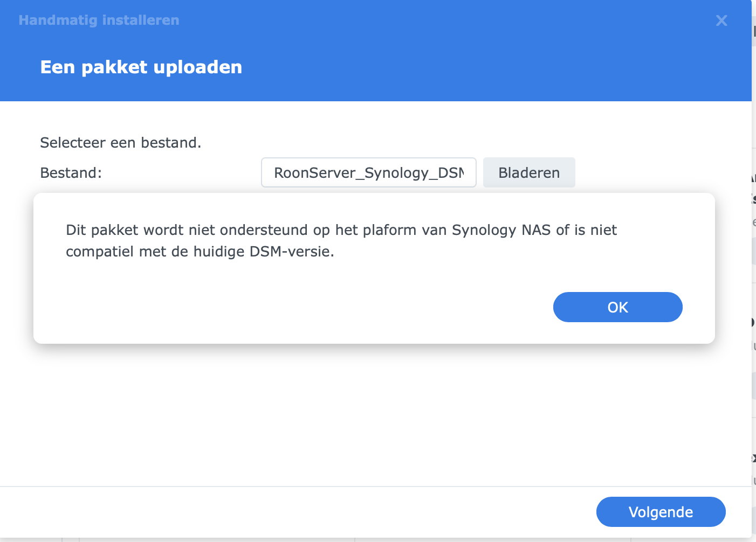
Task: Select the Handmatig installeren title text
Action: [99, 20]
